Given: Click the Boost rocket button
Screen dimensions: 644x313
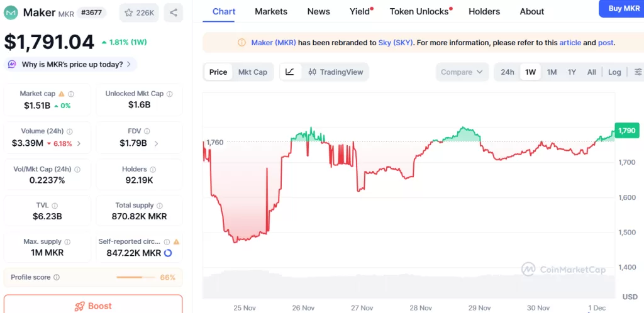Looking at the screenshot, I should [x=93, y=305].
